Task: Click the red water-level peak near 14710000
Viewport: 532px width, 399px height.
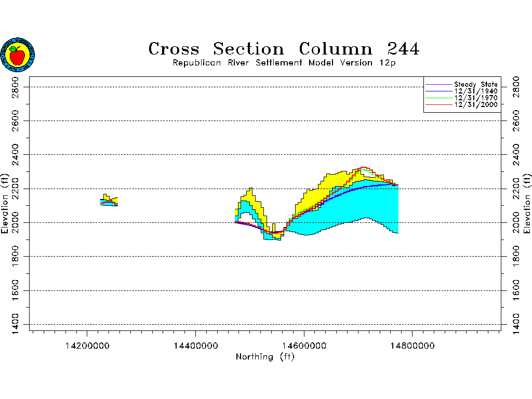Action: click(364, 168)
